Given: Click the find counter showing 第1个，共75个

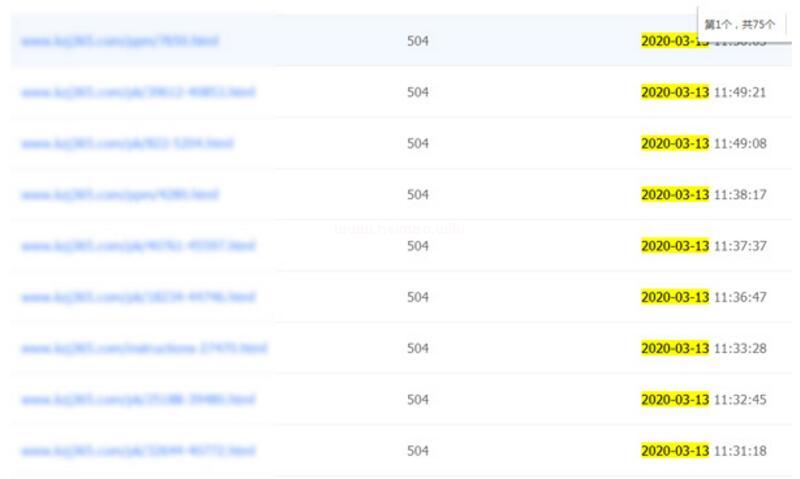Looking at the screenshot, I should point(741,24).
